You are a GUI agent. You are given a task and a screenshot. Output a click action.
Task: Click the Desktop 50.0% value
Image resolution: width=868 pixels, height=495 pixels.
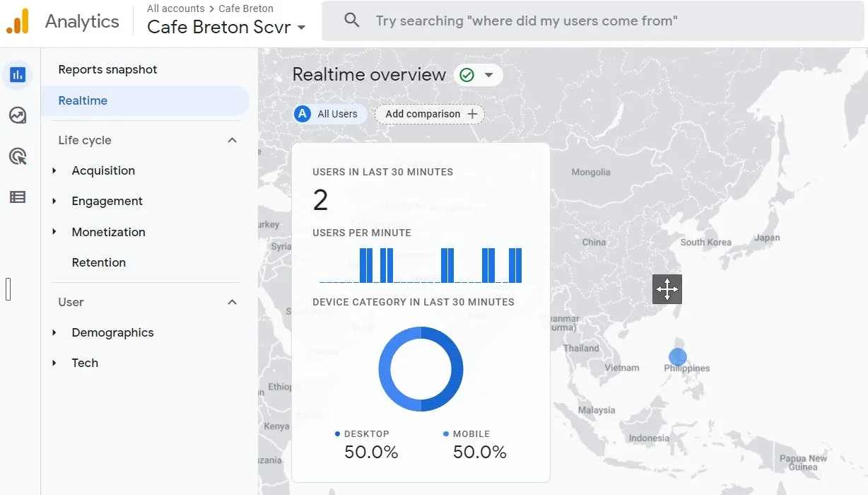(x=371, y=453)
